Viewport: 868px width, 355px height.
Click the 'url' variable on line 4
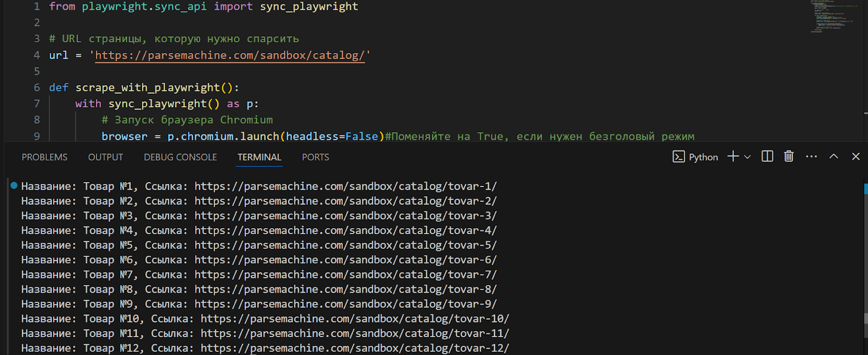point(59,55)
